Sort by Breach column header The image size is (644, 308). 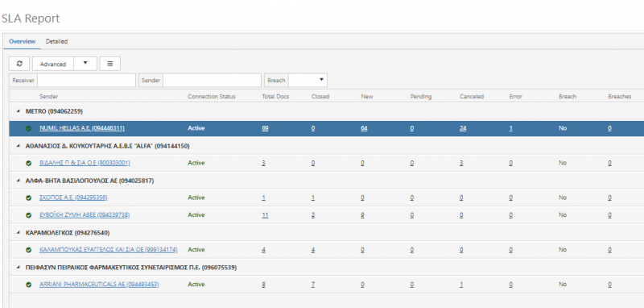pyautogui.click(x=568, y=97)
